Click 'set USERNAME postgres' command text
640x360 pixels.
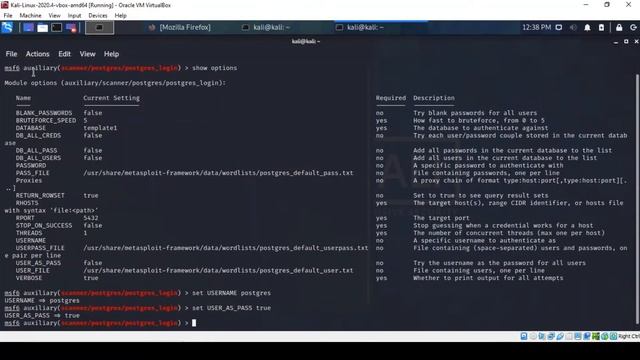pyautogui.click(x=231, y=293)
